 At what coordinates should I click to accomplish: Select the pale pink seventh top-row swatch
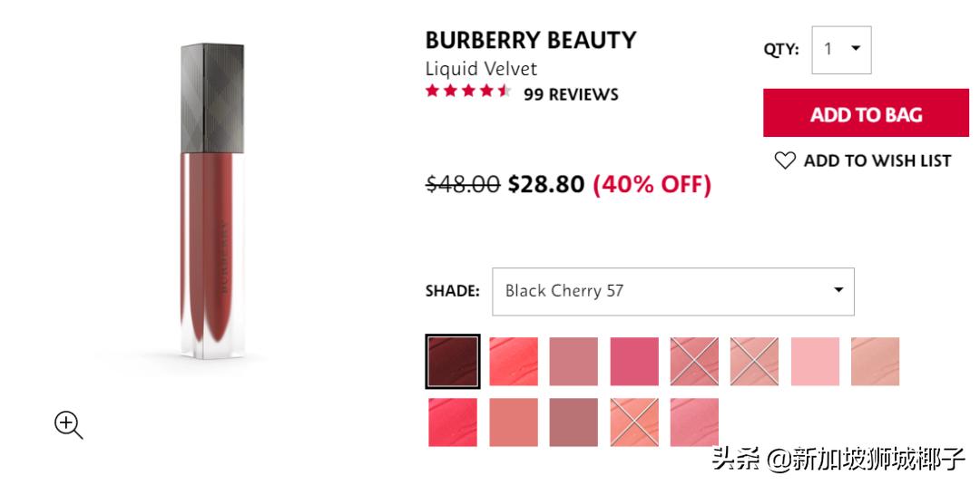click(815, 362)
